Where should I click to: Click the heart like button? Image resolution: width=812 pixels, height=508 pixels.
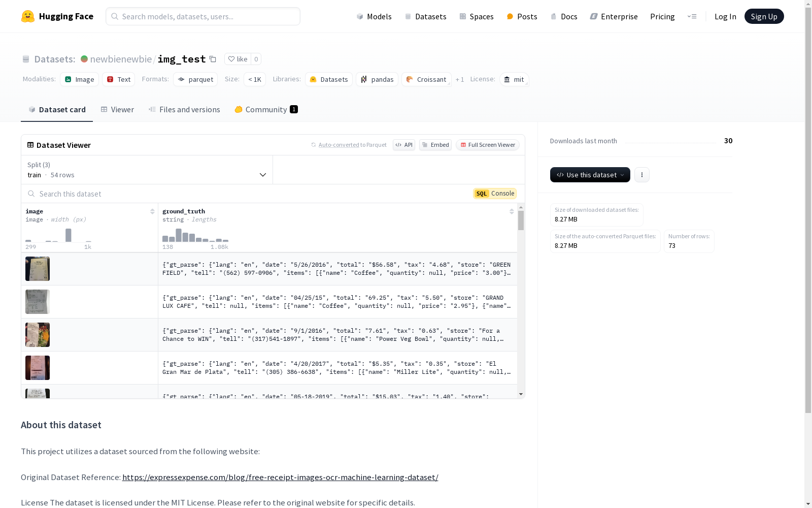(238, 59)
